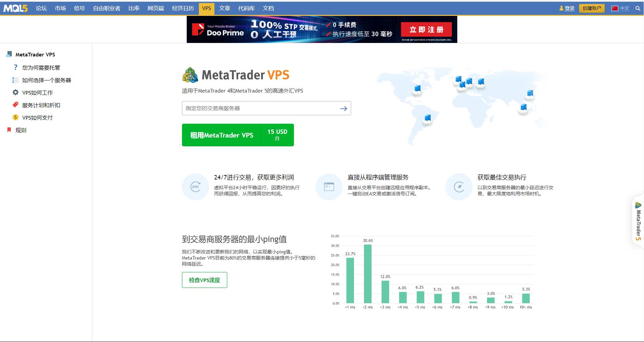Click the 创建账户 button
The height and width of the screenshot is (342, 644).
click(592, 8)
